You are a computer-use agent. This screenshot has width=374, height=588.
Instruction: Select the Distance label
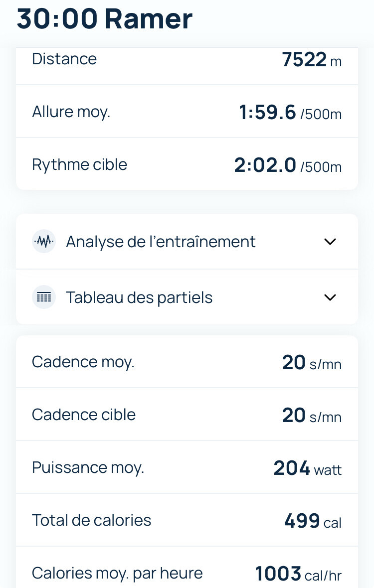[x=64, y=59]
